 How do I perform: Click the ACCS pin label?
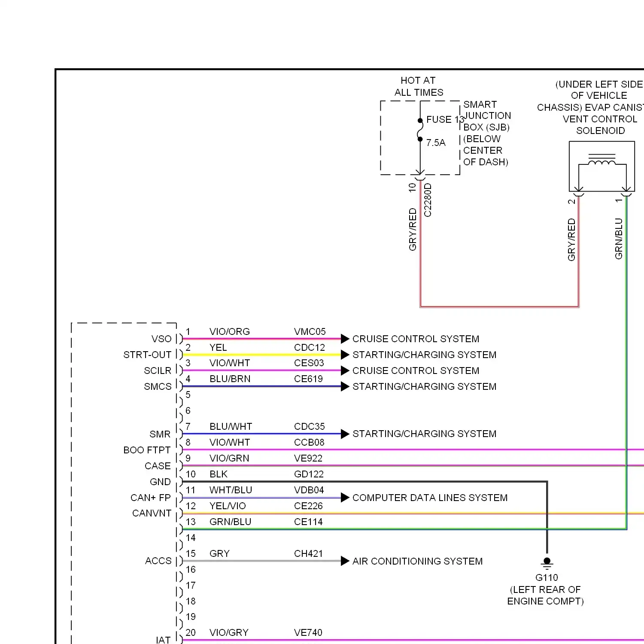pyautogui.click(x=158, y=561)
